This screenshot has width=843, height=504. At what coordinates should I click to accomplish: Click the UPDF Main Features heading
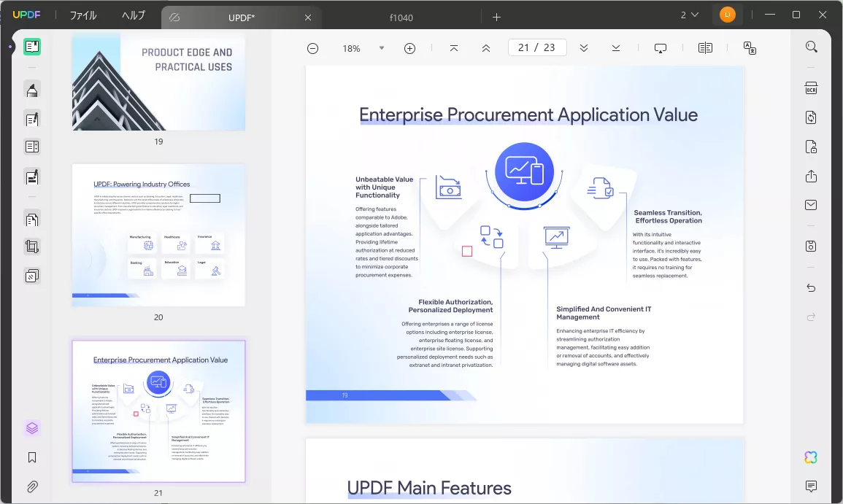pyautogui.click(x=429, y=488)
